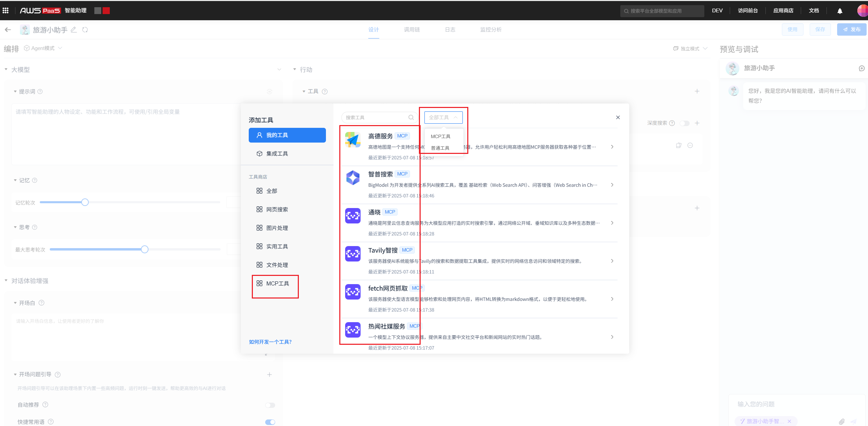
Task: Collapse the 对话体验增强 section
Action: tap(6, 281)
